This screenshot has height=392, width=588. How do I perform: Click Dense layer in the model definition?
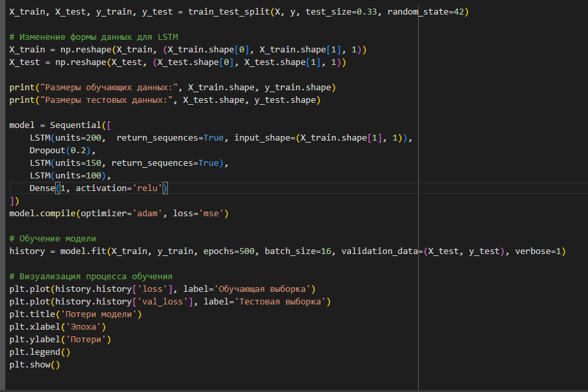click(x=99, y=188)
